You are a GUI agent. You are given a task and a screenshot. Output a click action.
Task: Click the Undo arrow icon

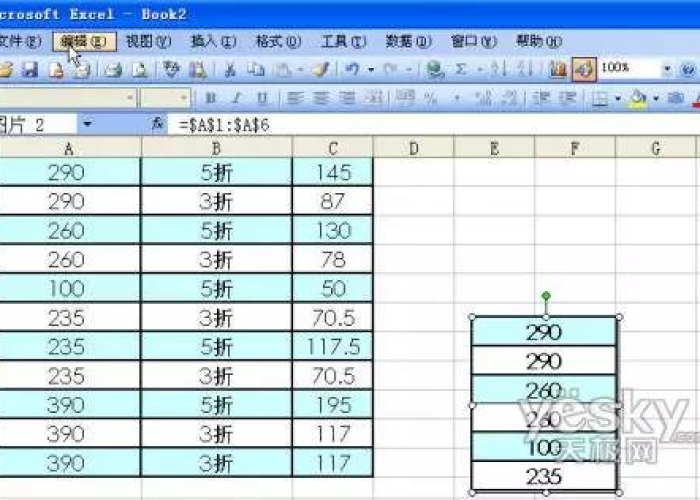click(352, 70)
